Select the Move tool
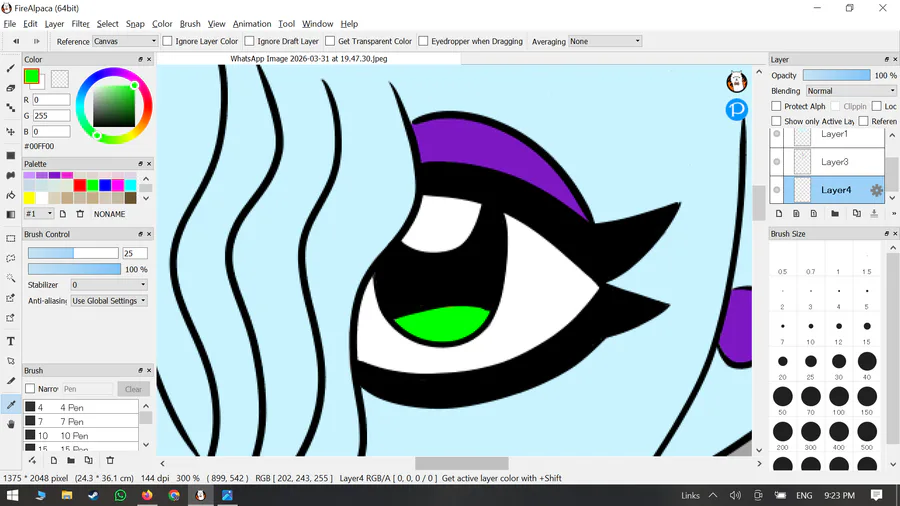Viewport: 900px width, 506px height. tap(10, 131)
